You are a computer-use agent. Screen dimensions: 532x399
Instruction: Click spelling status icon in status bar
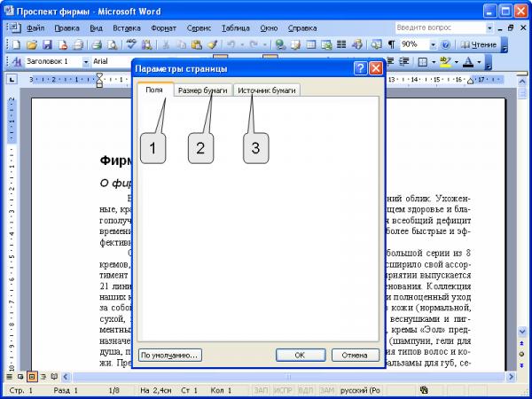(x=424, y=390)
